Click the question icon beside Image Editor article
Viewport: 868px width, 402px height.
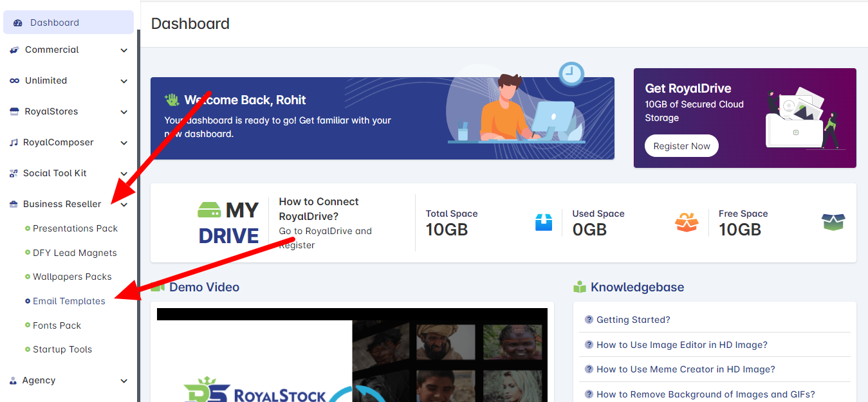(589, 345)
